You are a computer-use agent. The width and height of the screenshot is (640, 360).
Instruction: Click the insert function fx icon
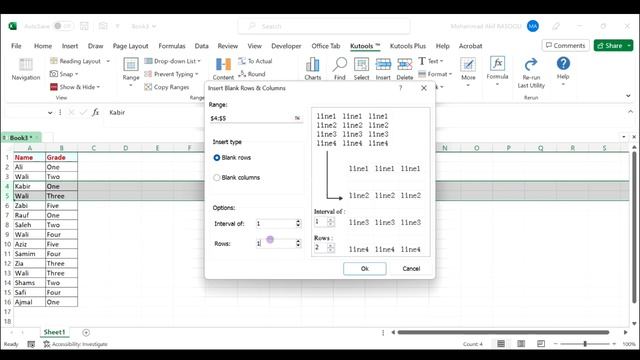(x=95, y=112)
